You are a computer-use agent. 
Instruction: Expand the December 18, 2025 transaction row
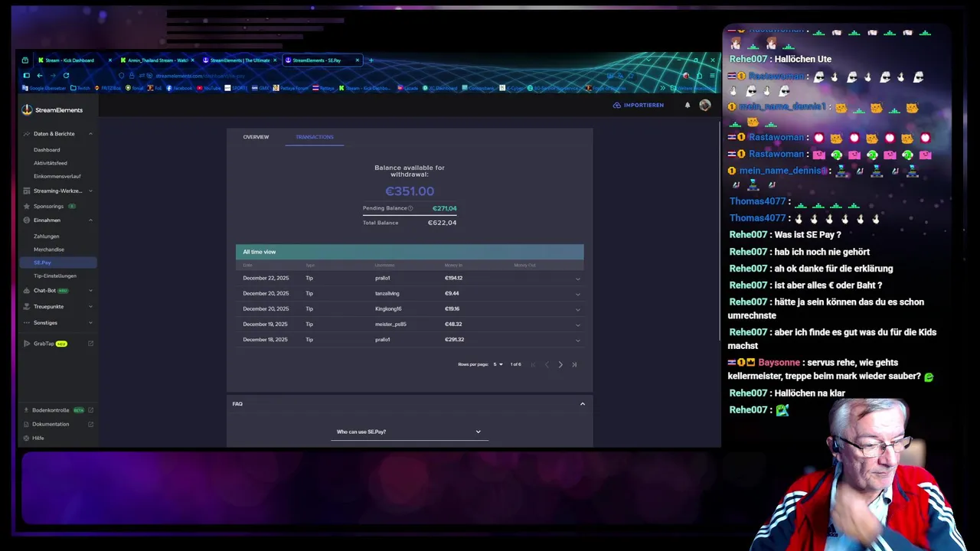(577, 340)
